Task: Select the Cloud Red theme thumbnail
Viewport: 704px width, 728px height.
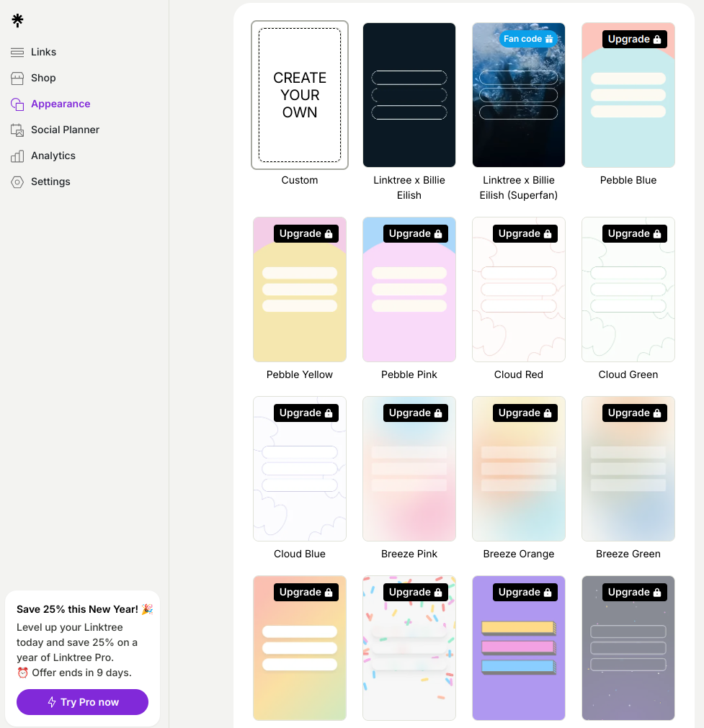Action: 519,289
